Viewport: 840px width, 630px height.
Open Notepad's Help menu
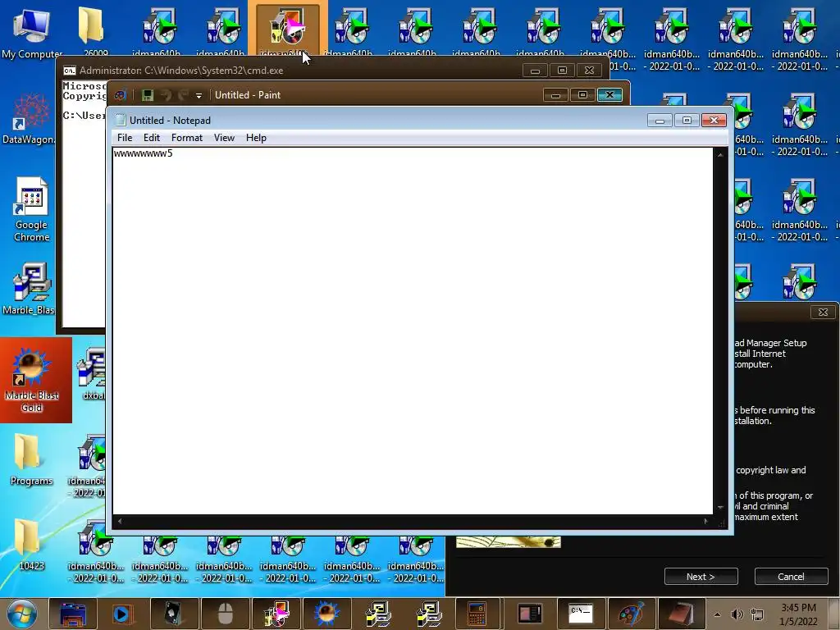click(x=256, y=138)
